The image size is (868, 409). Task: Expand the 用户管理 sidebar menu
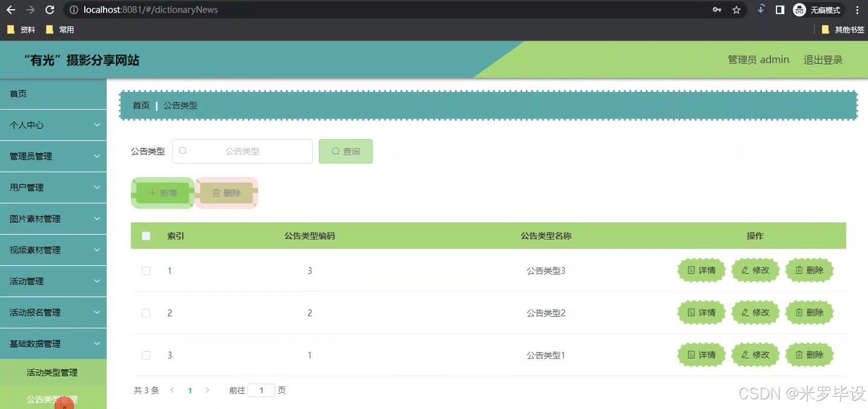(53, 188)
